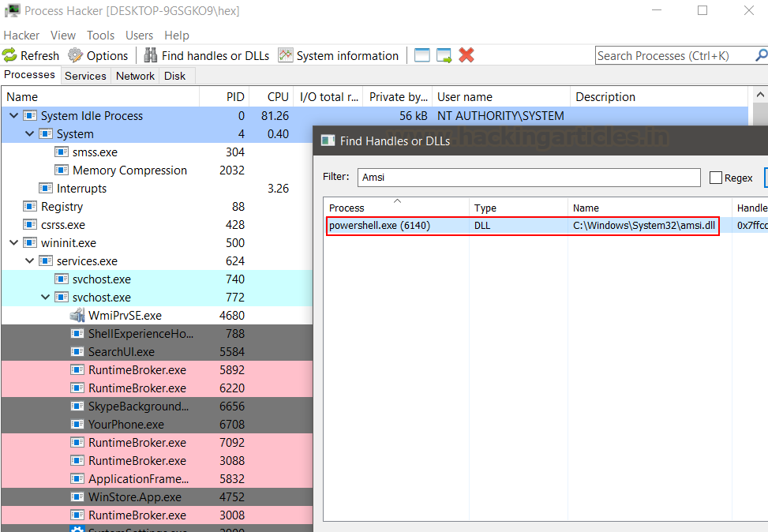This screenshot has width=768, height=532.
Task: Click the binoculars Find handles or DLLs icon
Action: point(151,55)
